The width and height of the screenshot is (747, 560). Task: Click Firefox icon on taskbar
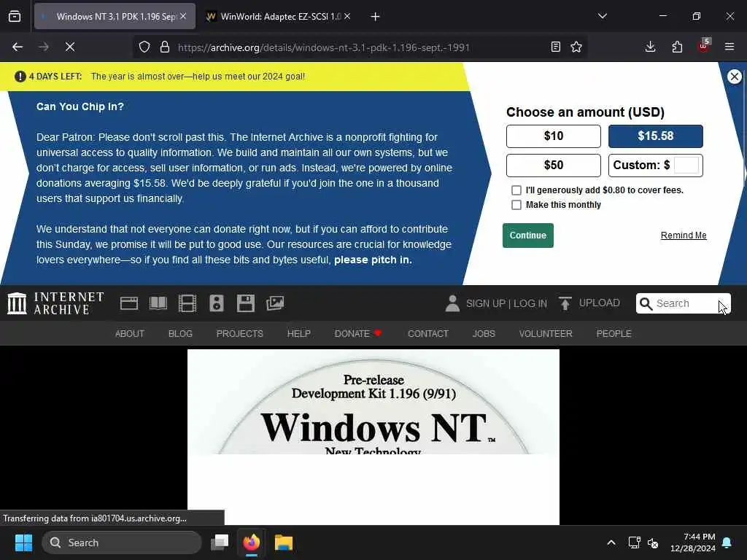[252, 542]
